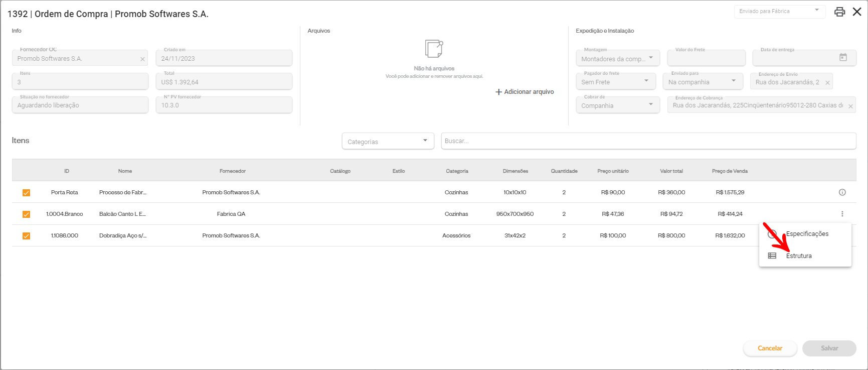Open the Enviado para dropdown
The height and width of the screenshot is (370, 868).
click(x=703, y=81)
